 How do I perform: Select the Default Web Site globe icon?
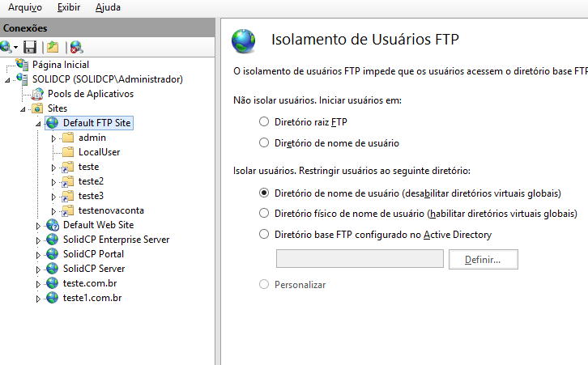53,225
